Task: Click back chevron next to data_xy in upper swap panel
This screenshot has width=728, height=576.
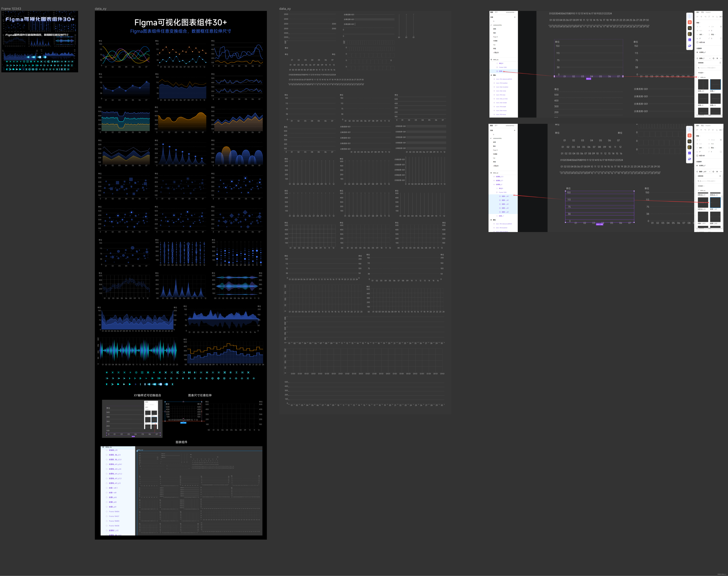Action: pyautogui.click(x=699, y=77)
